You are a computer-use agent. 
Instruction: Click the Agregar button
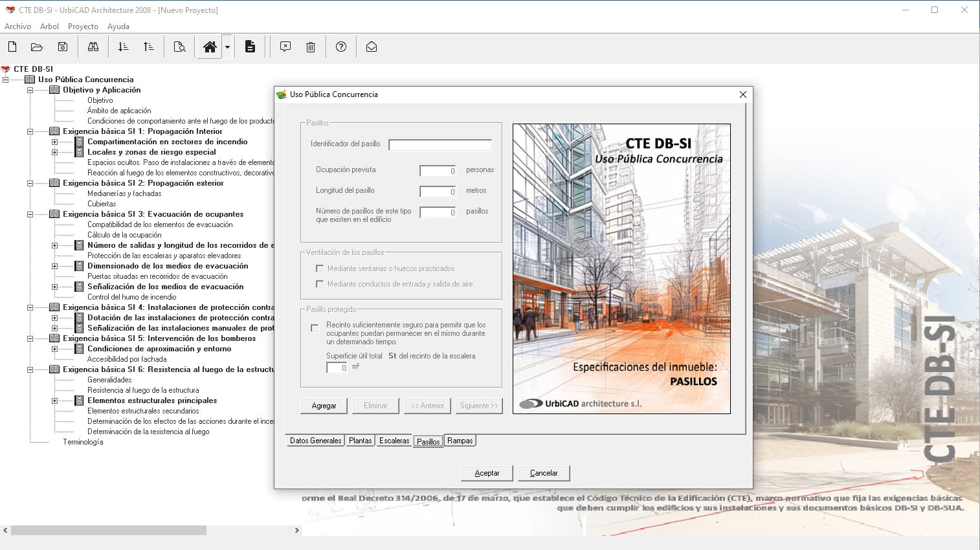coord(324,406)
